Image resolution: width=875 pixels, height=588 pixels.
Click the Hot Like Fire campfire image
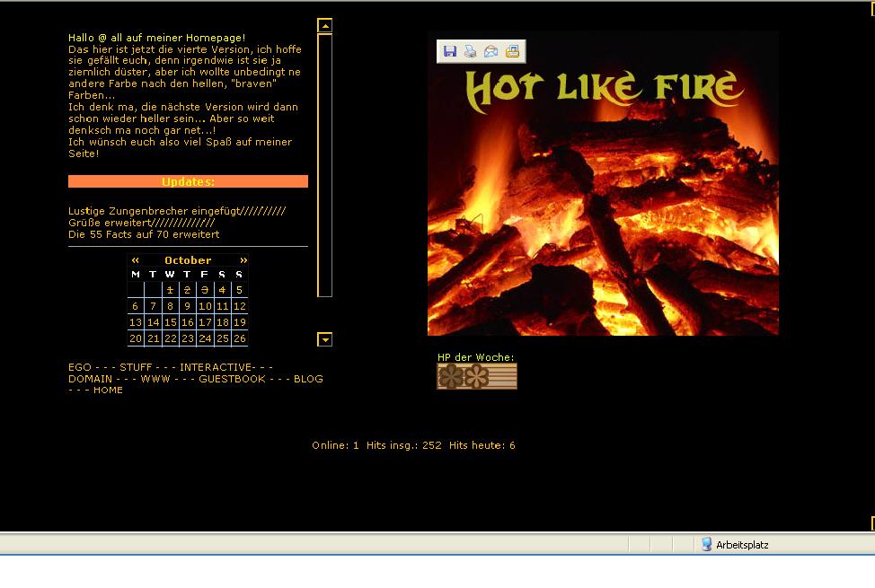603,215
